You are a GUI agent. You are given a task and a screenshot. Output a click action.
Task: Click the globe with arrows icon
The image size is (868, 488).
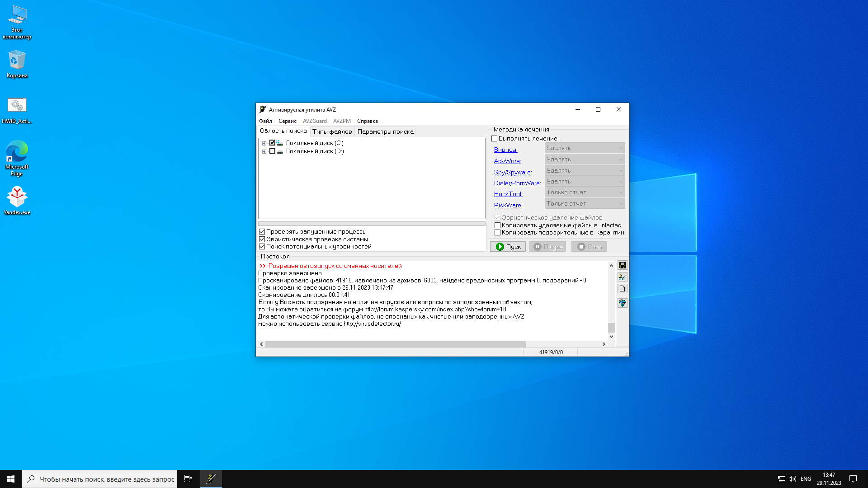coord(623,303)
